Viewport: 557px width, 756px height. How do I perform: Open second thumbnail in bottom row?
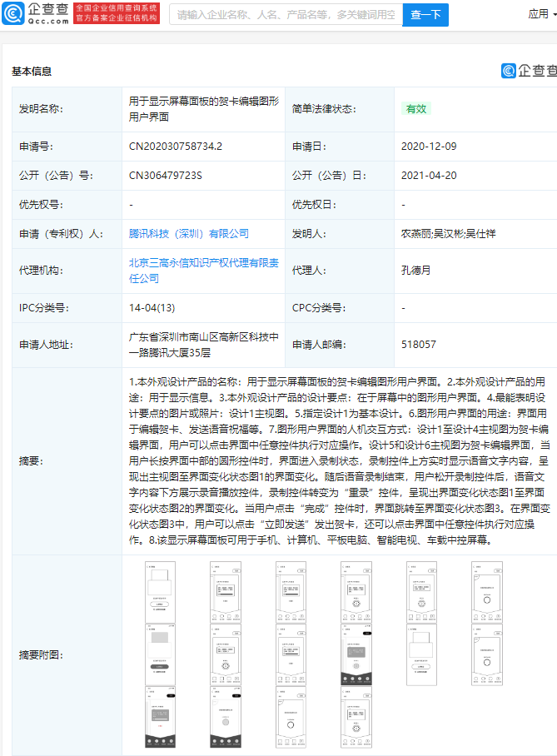(226, 718)
